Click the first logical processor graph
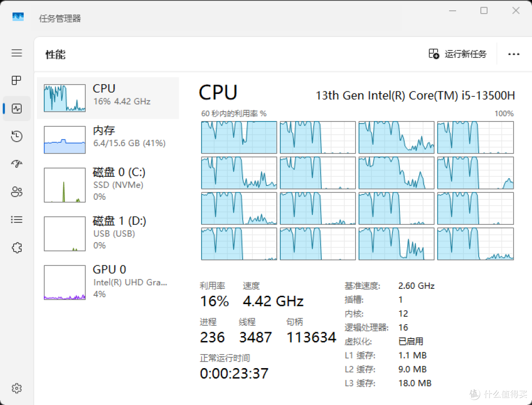 point(239,137)
